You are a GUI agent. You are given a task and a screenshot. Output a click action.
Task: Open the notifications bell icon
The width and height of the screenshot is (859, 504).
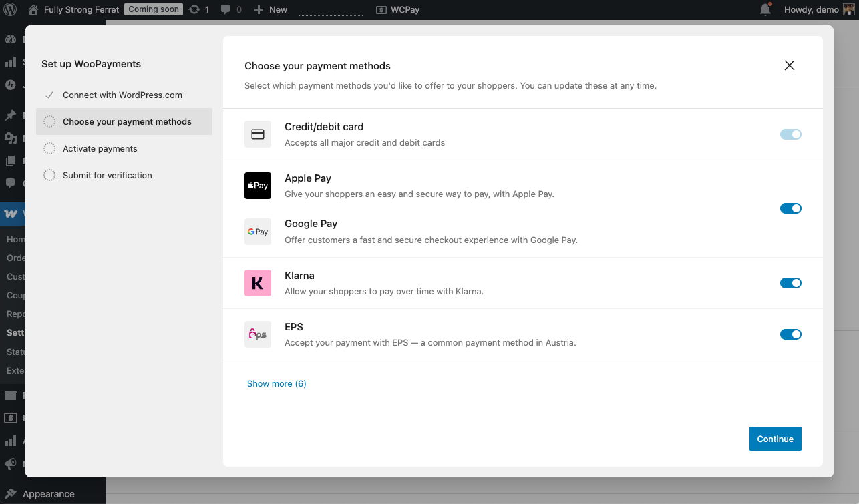click(765, 9)
